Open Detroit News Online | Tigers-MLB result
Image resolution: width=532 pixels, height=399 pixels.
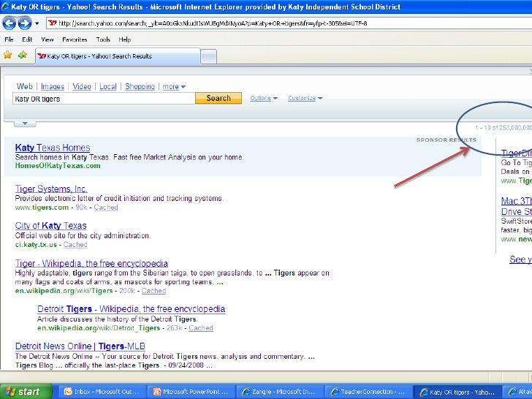pyautogui.click(x=80, y=346)
